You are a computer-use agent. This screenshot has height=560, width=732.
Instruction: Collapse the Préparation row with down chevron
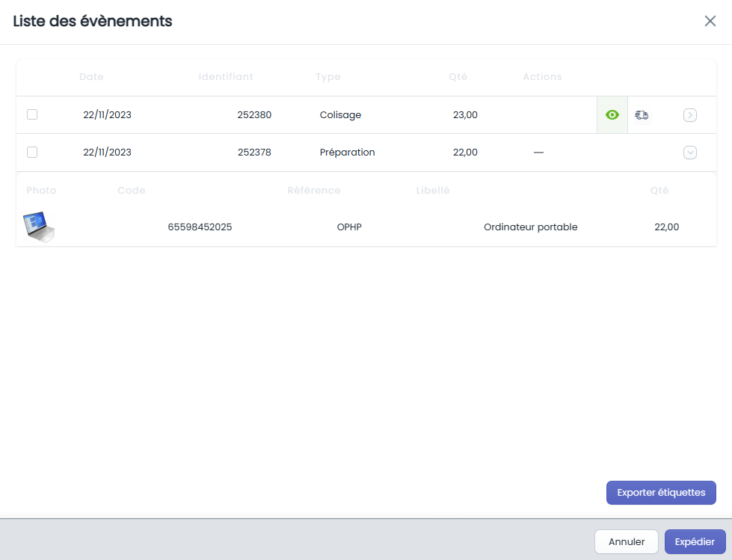click(x=690, y=153)
